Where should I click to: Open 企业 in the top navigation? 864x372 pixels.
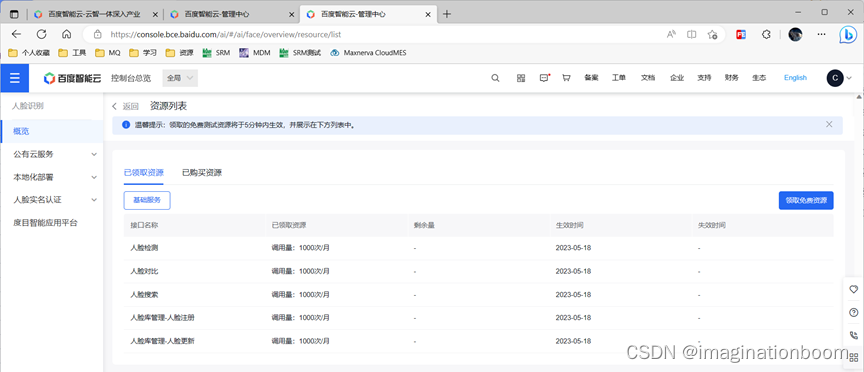[x=677, y=78]
